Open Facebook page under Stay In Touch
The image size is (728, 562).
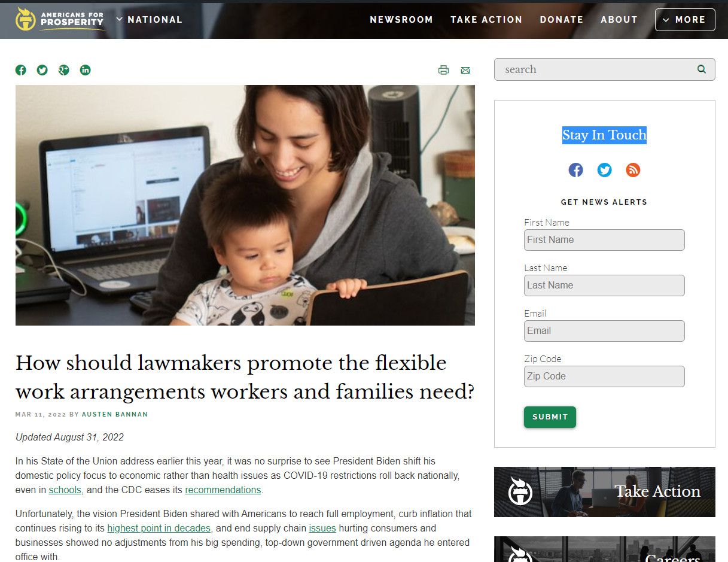point(575,170)
